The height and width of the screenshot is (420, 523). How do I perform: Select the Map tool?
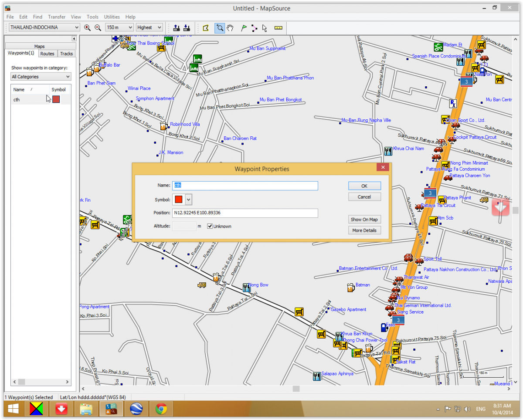click(206, 28)
